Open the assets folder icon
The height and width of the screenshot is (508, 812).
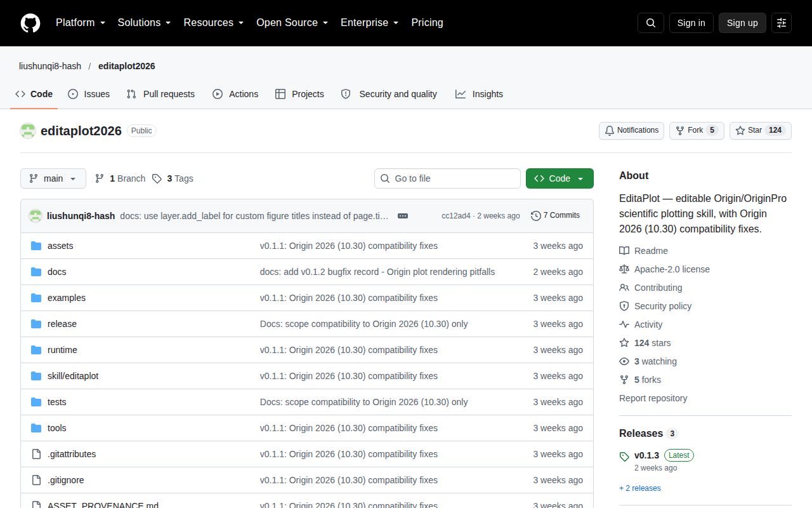[x=36, y=246]
